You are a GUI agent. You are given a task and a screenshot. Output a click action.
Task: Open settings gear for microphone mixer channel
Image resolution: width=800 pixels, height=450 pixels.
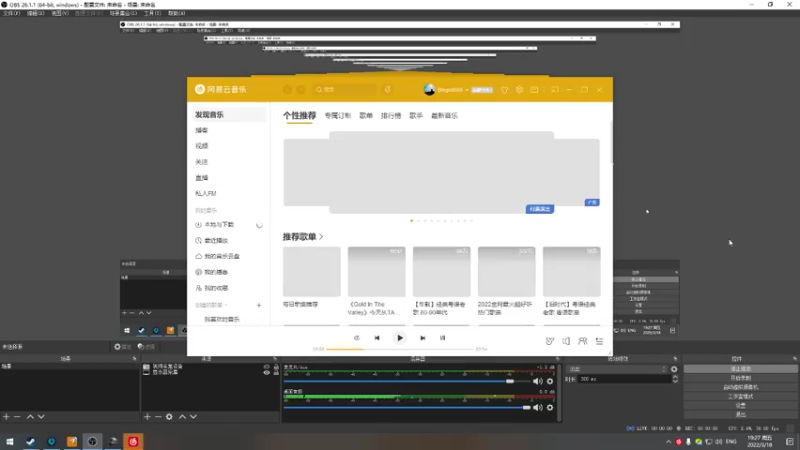click(x=550, y=381)
